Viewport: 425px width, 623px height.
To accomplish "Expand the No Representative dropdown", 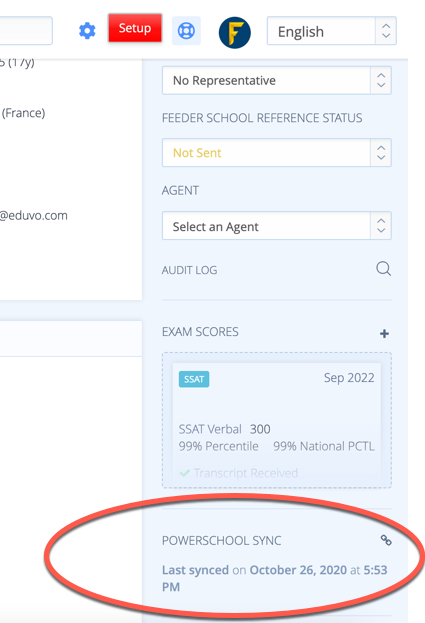I will [x=277, y=80].
